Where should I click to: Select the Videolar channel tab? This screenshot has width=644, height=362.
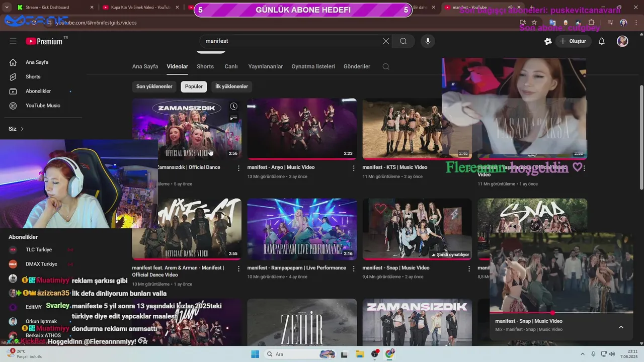pos(178,66)
